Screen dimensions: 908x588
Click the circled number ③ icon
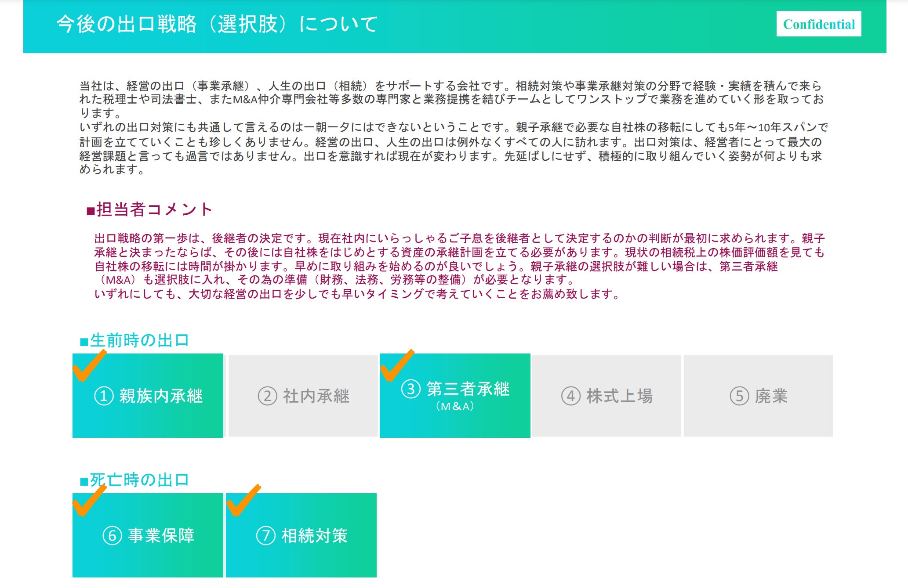tap(411, 389)
